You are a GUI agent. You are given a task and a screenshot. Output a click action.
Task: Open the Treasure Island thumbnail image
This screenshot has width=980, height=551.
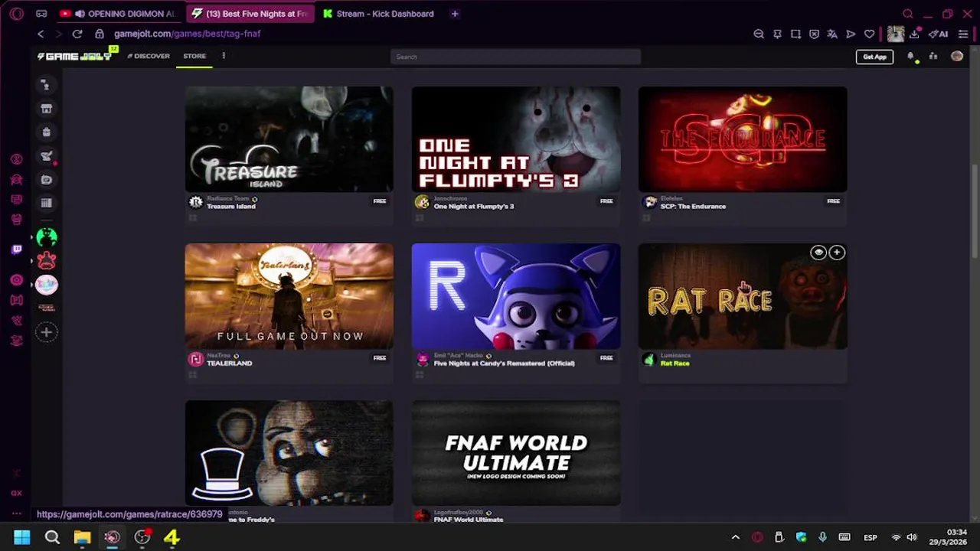(289, 139)
